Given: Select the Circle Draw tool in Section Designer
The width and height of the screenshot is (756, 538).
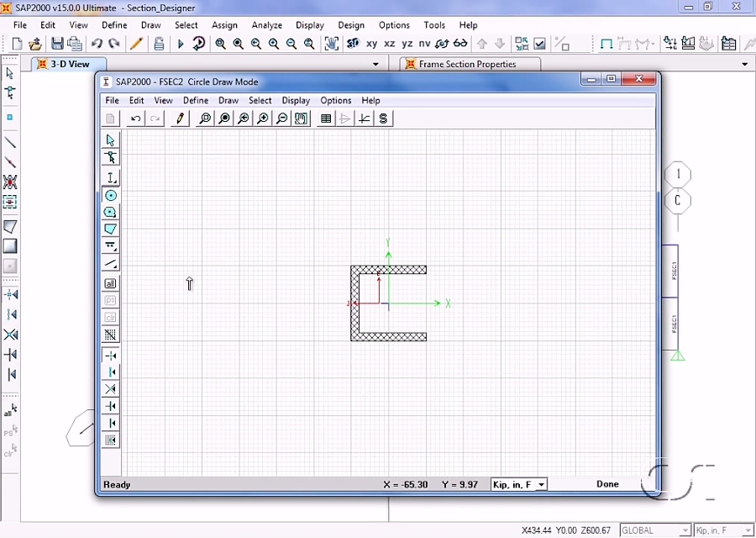Looking at the screenshot, I should coord(110,195).
